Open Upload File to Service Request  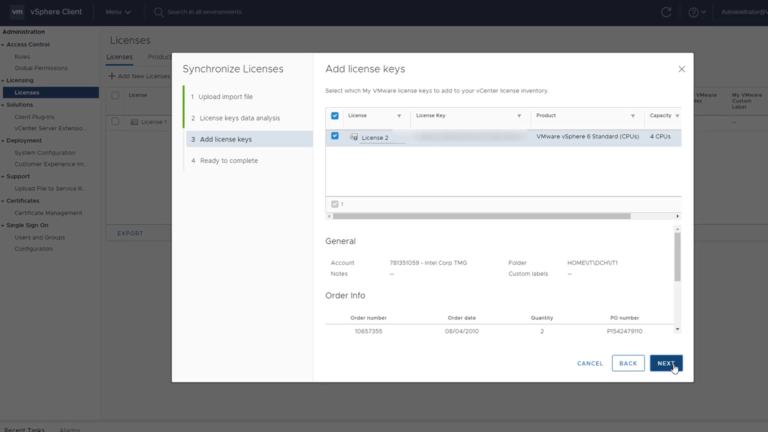(x=50, y=189)
